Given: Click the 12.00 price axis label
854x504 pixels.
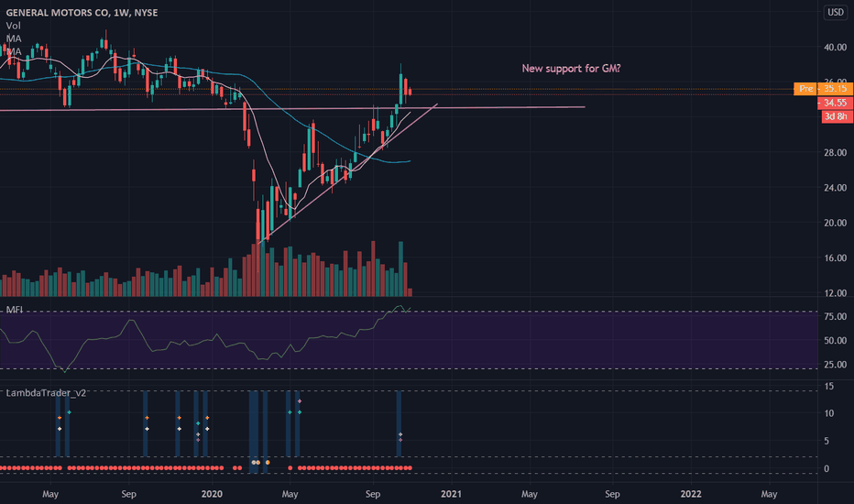Looking at the screenshot, I should tap(835, 293).
